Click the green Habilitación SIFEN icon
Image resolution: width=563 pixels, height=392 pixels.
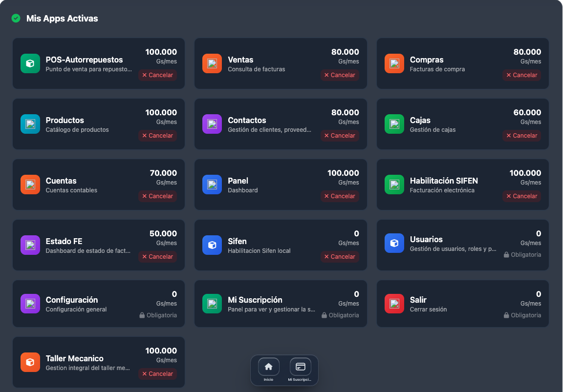394,185
